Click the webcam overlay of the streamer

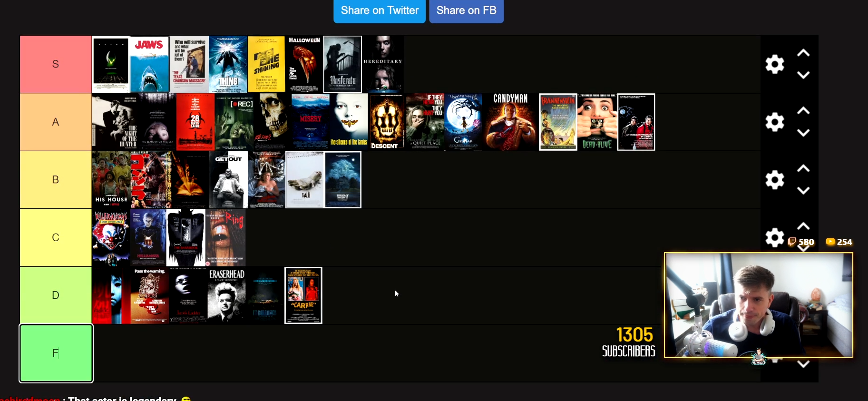coord(759,305)
